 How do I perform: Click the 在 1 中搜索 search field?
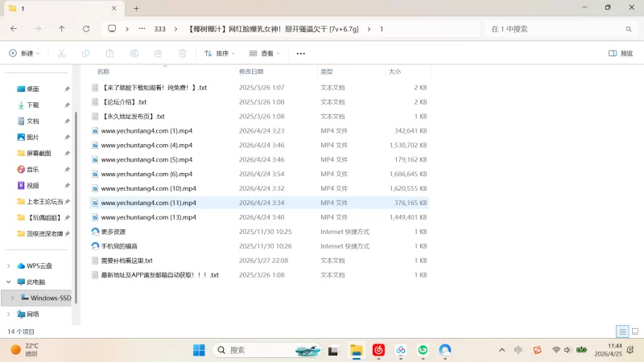point(561,29)
